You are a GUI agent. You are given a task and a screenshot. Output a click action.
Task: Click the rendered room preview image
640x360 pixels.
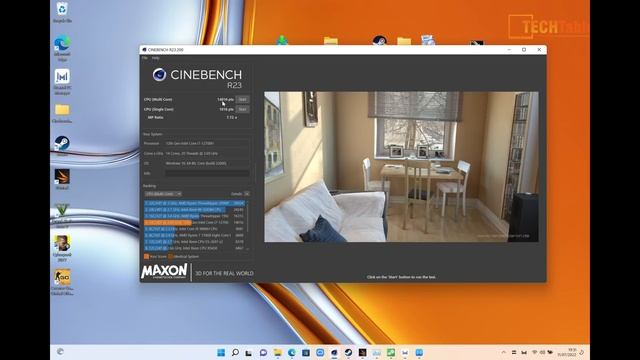coord(401,167)
